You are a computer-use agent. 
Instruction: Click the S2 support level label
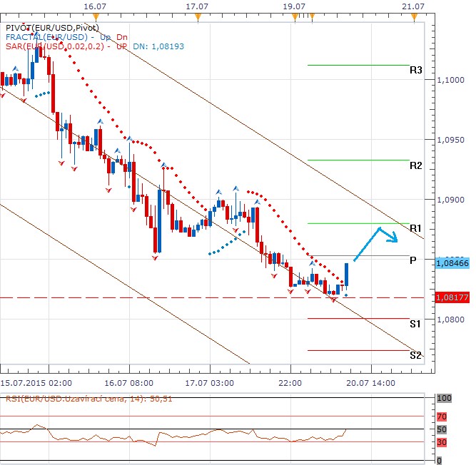(x=415, y=354)
